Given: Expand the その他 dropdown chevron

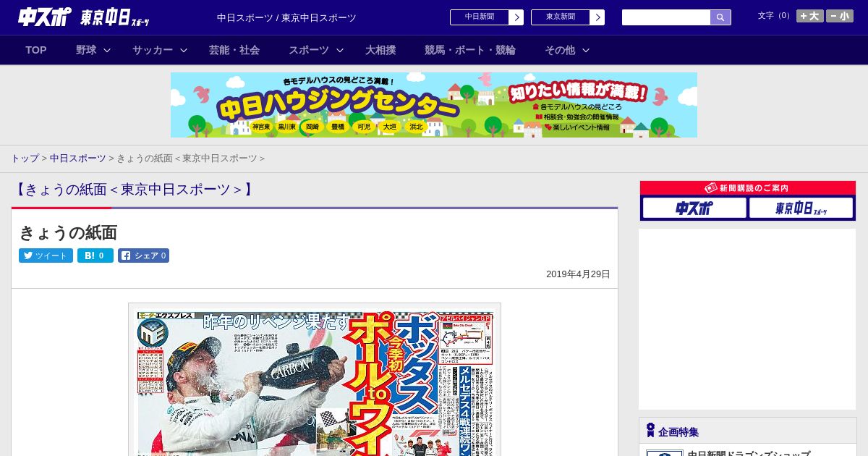Looking at the screenshot, I should coord(586,50).
